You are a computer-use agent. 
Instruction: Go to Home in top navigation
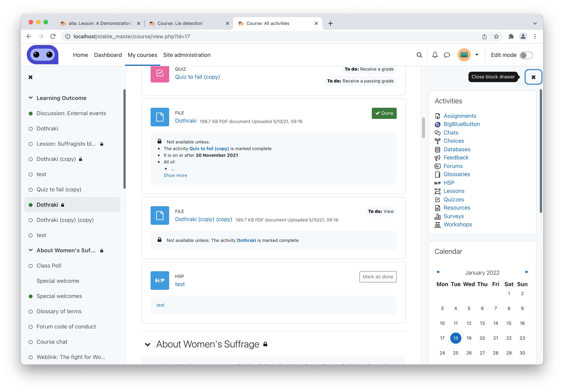tap(80, 55)
